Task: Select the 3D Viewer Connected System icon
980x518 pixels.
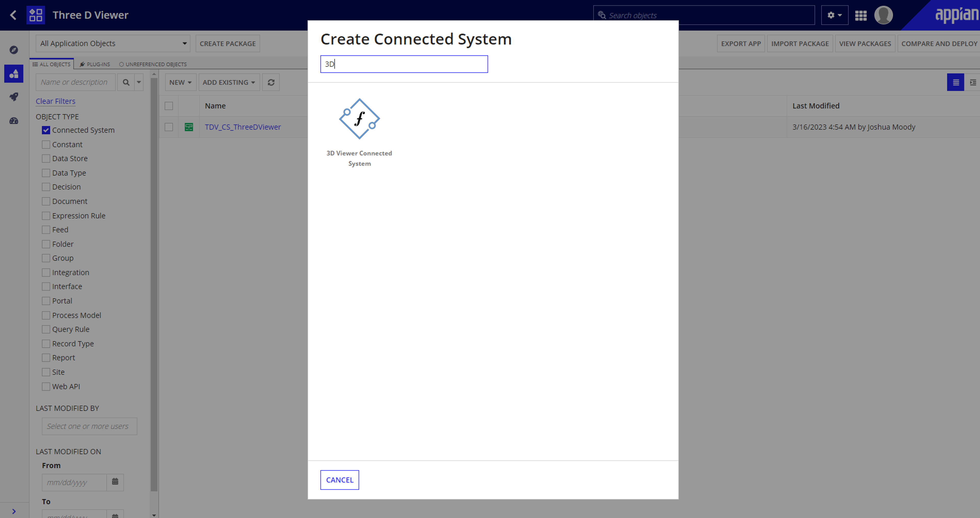Action: 359,119
